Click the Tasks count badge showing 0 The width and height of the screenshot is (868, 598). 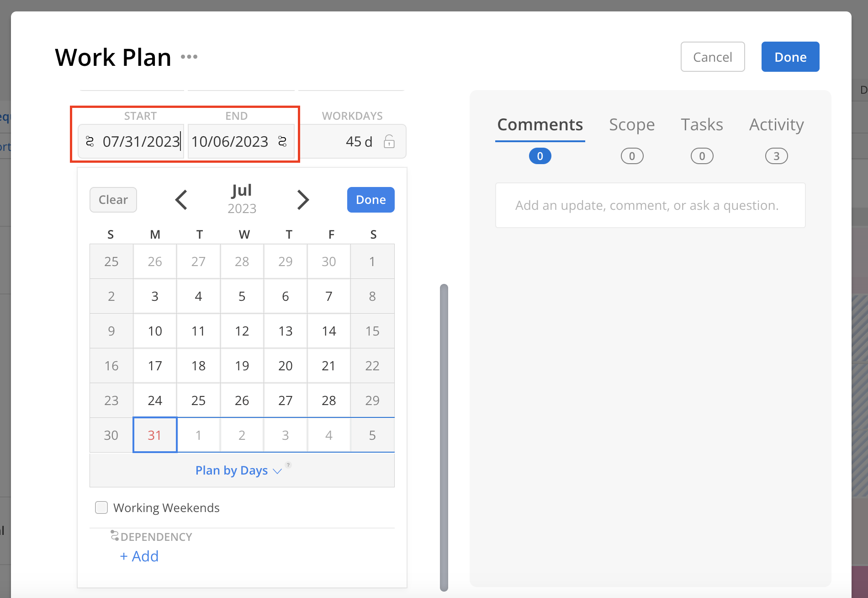click(702, 156)
